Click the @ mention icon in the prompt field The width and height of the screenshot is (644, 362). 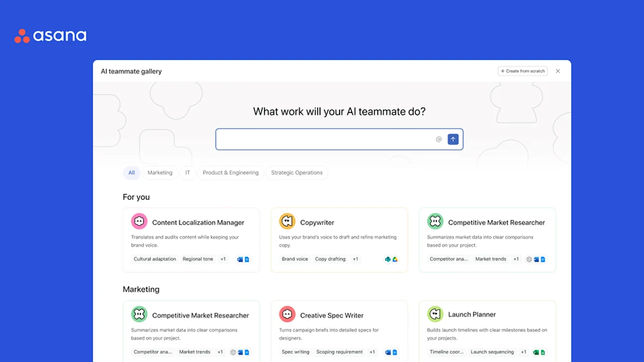pos(438,139)
